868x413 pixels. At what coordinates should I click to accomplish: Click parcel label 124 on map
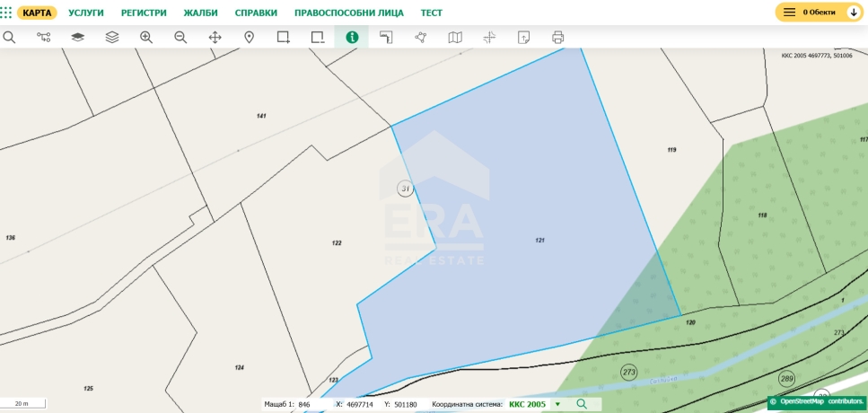click(x=239, y=367)
